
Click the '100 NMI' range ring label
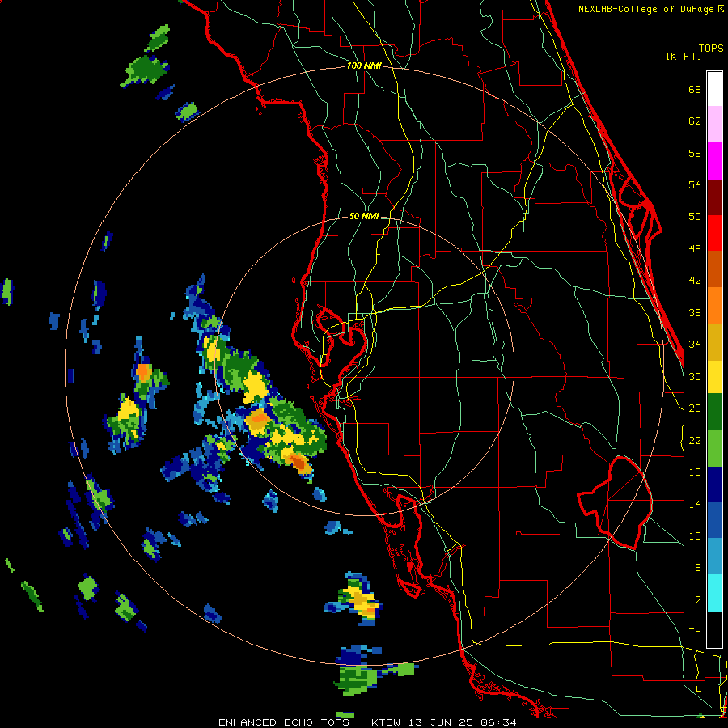tap(364, 66)
